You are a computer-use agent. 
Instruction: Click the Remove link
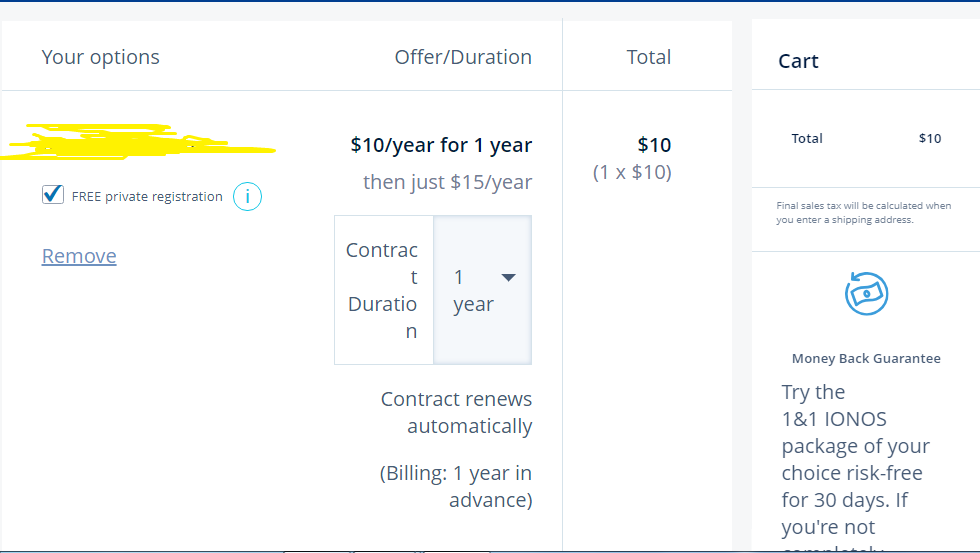tap(79, 256)
